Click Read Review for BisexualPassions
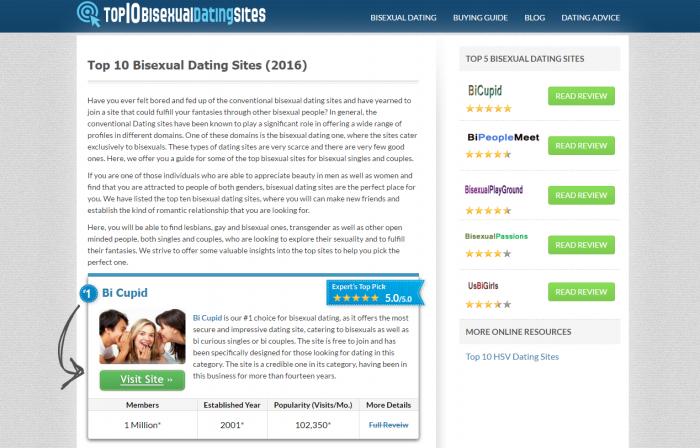Image resolution: width=700 pixels, height=448 pixels. [x=581, y=245]
